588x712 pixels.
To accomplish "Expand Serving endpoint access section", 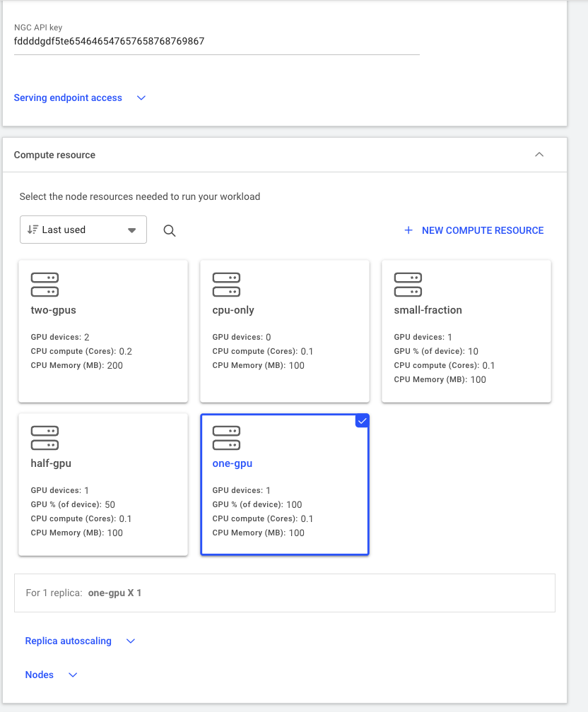I will 80,97.
